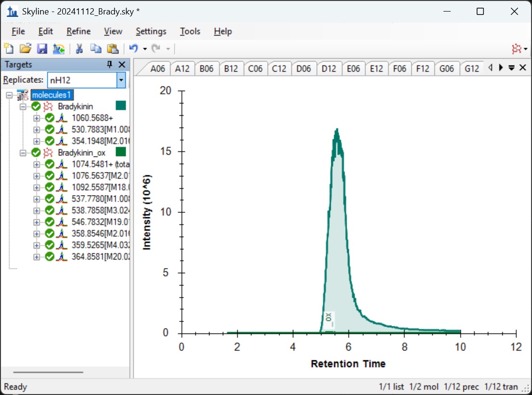The height and width of the screenshot is (395, 532).
Task: Collapse the Bradykinin molecule tree node
Action: tap(23, 106)
